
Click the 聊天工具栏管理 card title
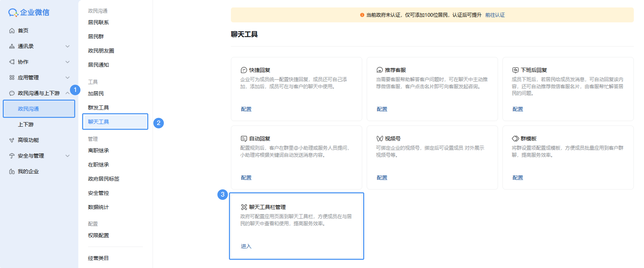coord(267,207)
